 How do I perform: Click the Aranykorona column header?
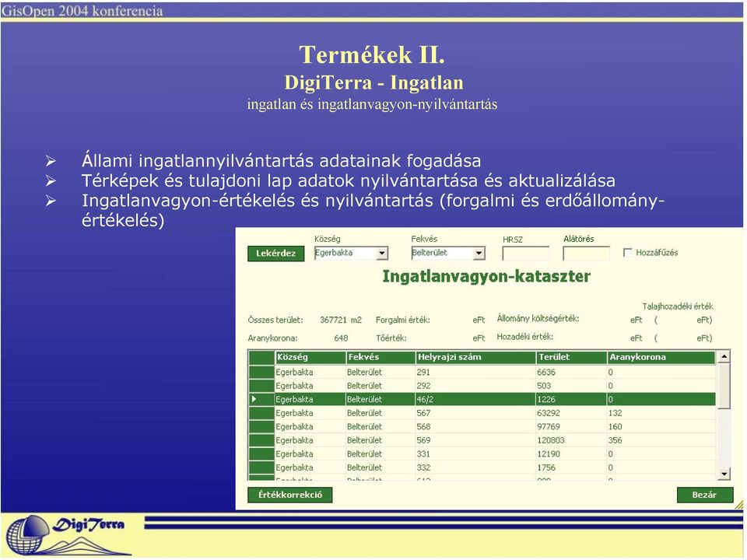[x=661, y=357]
